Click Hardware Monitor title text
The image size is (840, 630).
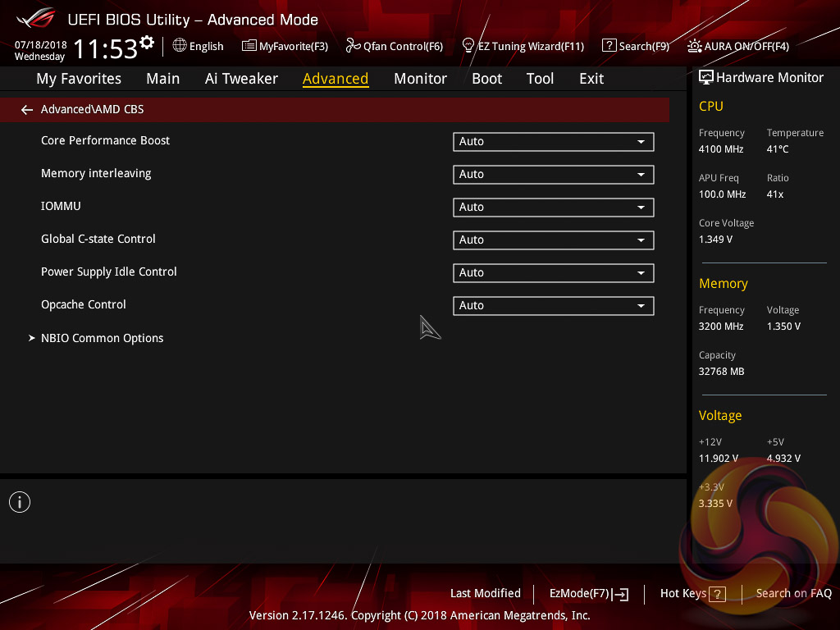coord(769,78)
